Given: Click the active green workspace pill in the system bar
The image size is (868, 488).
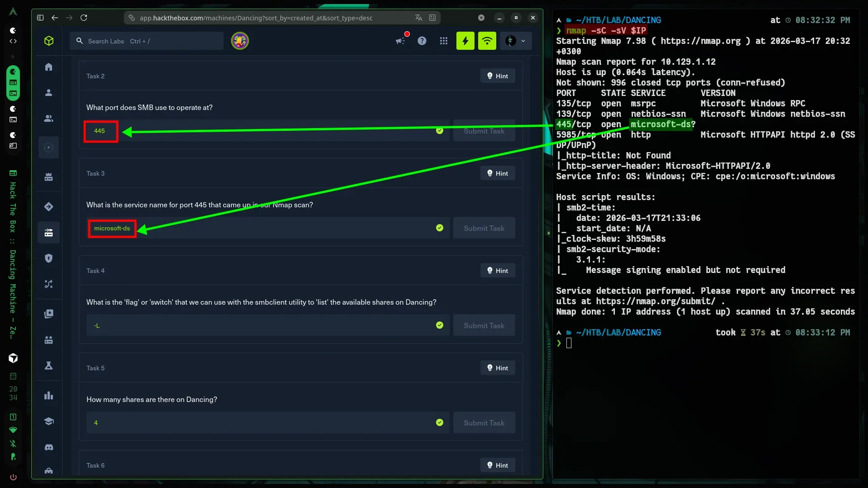Looking at the screenshot, I should (x=13, y=83).
